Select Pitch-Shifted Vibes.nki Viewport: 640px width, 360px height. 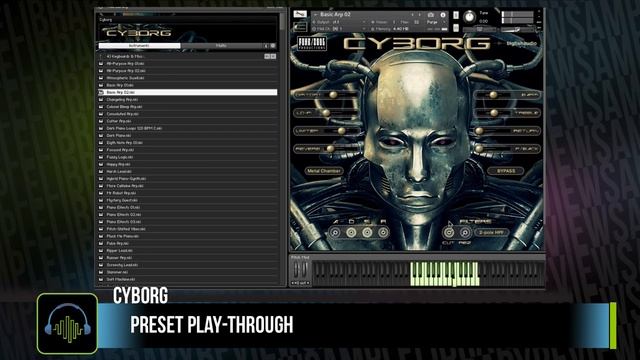pos(187,229)
